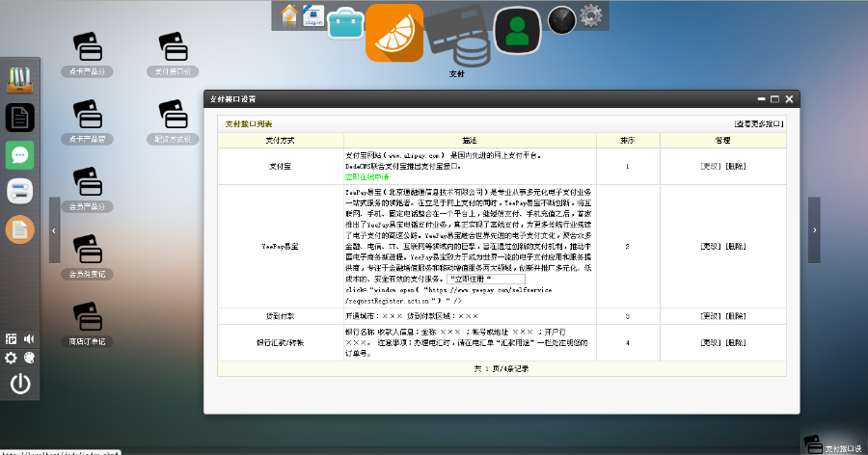Click the 支付接口设置 window title bar
This screenshot has width=868, height=455.
502,99
